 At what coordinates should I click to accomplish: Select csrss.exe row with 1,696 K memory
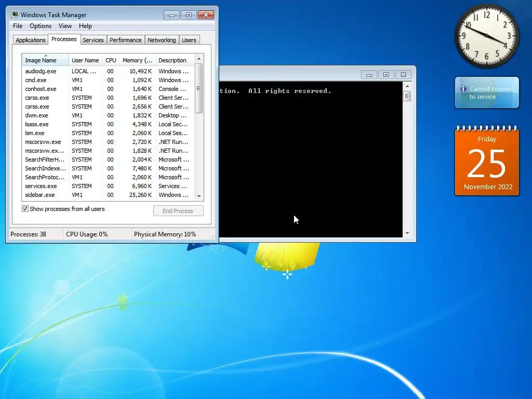point(108,98)
